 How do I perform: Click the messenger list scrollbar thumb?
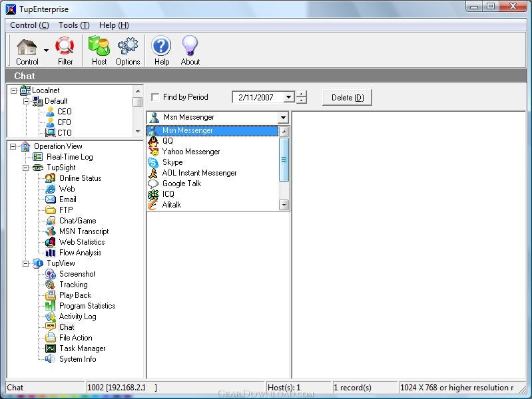point(284,160)
